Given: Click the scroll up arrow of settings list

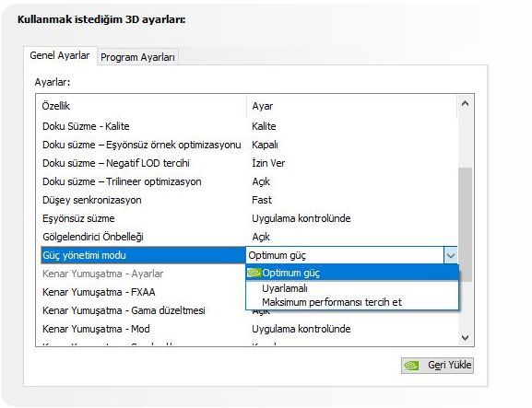Looking at the screenshot, I should point(466,104).
